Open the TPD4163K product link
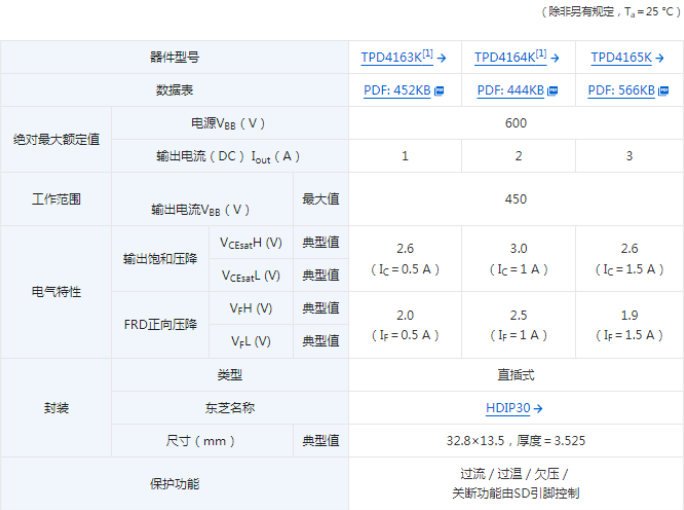 tap(397, 57)
